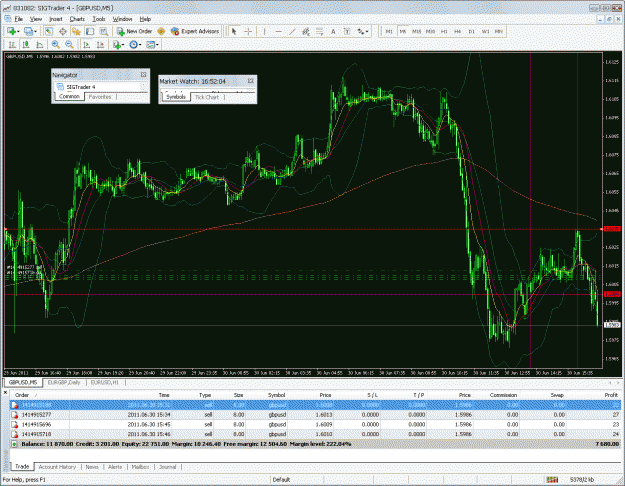The width and height of the screenshot is (625, 486).
Task: Select line chart display icon
Action: [x=39, y=45]
